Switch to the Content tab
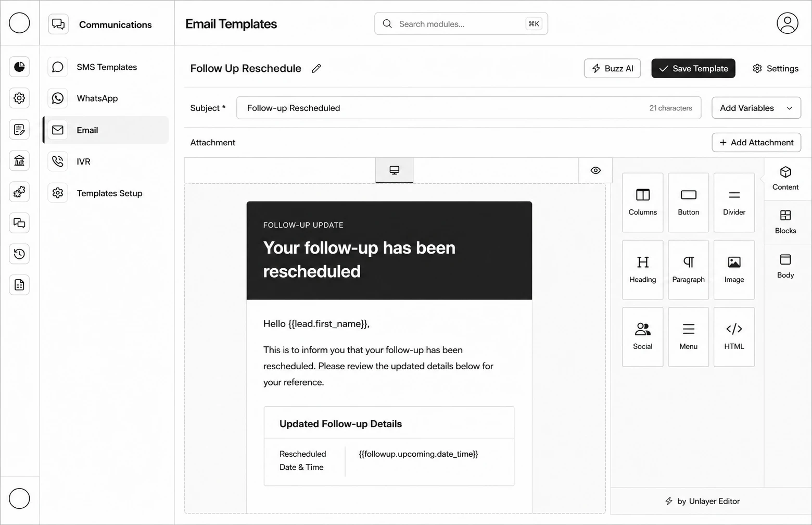Image resolution: width=812 pixels, height=525 pixels. coord(785,179)
